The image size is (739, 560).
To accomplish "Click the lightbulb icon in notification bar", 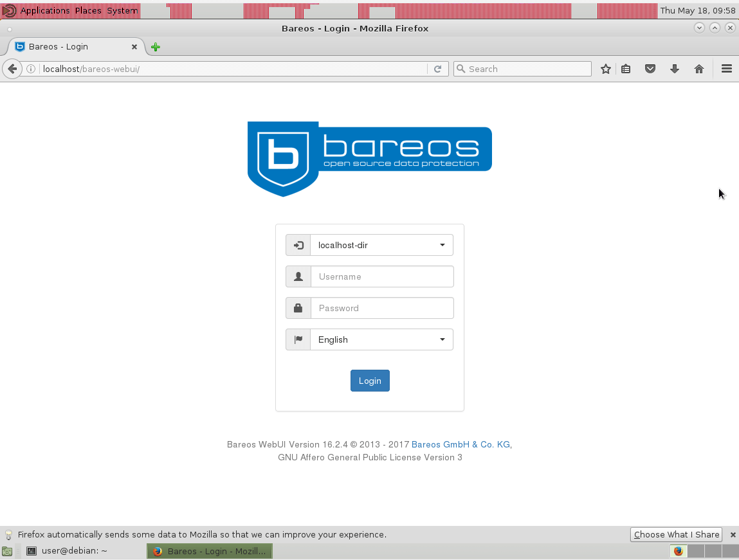I will pyautogui.click(x=8, y=534).
